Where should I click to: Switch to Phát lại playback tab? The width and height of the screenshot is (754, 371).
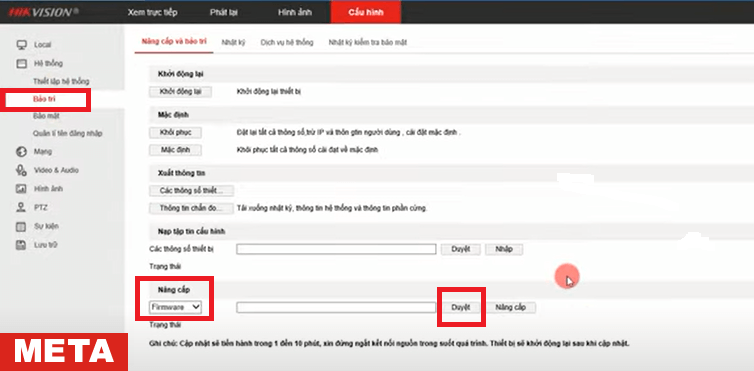[x=224, y=12]
